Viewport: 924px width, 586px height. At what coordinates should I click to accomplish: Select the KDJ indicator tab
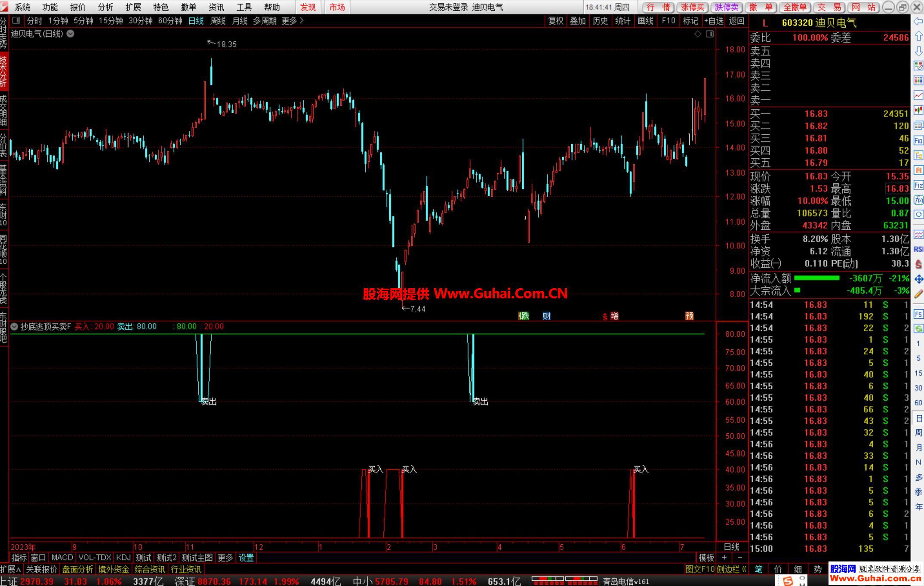click(123, 558)
